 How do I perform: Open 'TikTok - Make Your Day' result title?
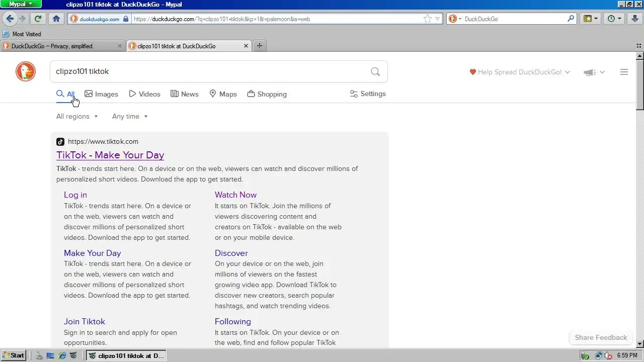tap(110, 155)
